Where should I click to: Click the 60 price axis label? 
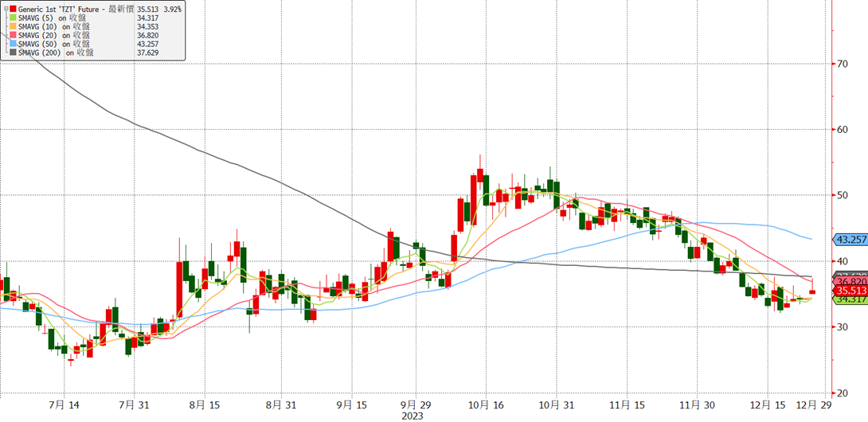tap(842, 130)
